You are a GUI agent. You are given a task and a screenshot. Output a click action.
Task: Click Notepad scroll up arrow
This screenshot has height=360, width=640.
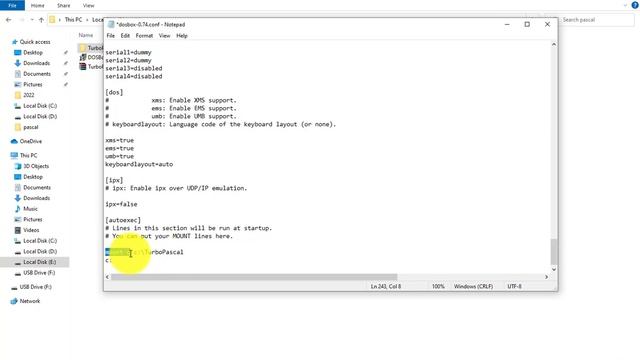coord(554,44)
